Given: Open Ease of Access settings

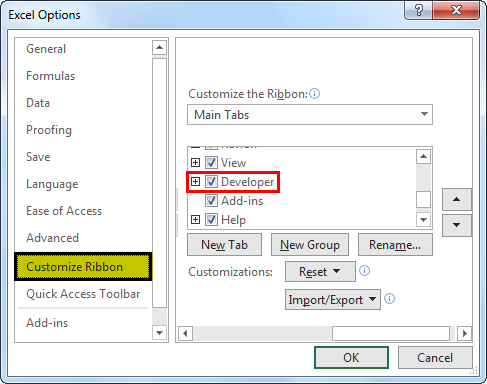Looking at the screenshot, I should click(x=64, y=211).
